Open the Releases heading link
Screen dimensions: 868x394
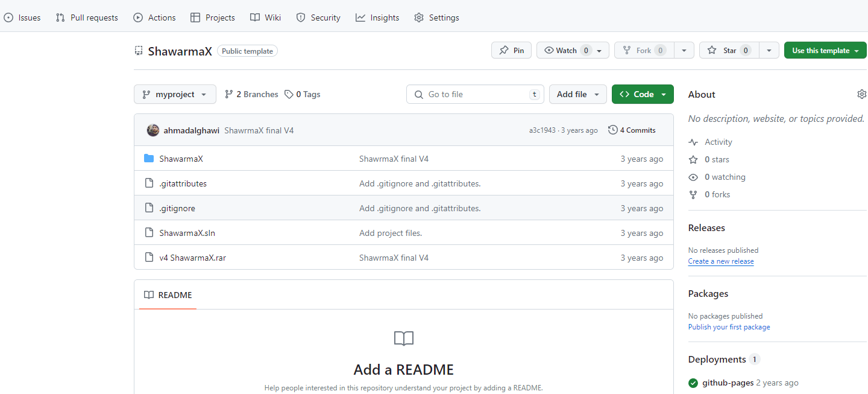point(706,228)
